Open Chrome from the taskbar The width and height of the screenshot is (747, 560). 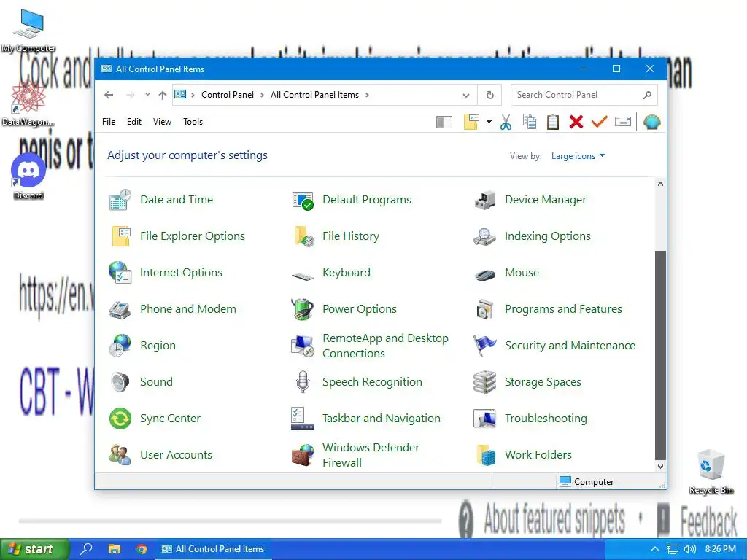tap(142, 549)
